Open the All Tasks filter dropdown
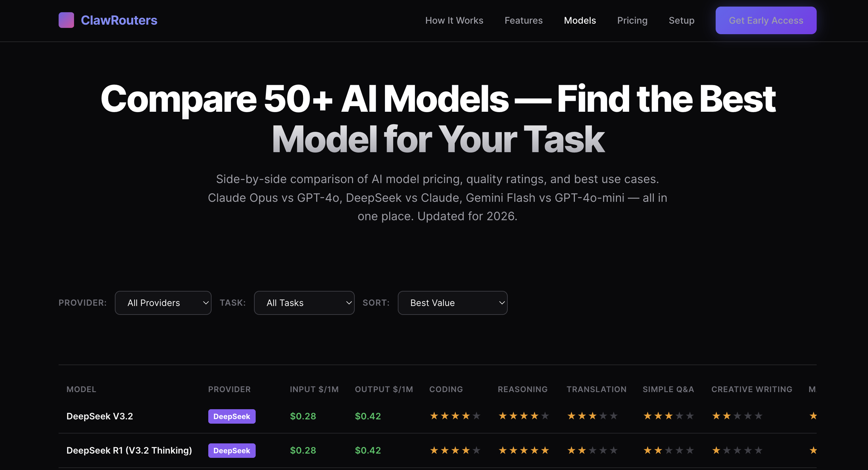 click(304, 303)
